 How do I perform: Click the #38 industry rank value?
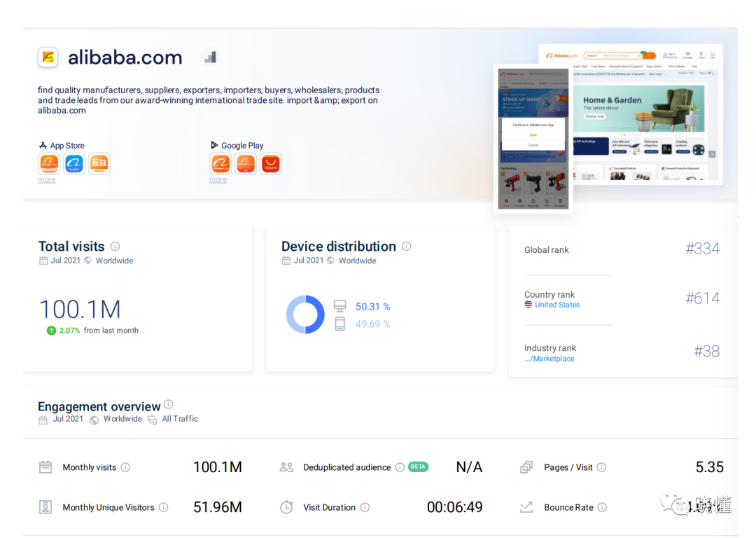(707, 351)
